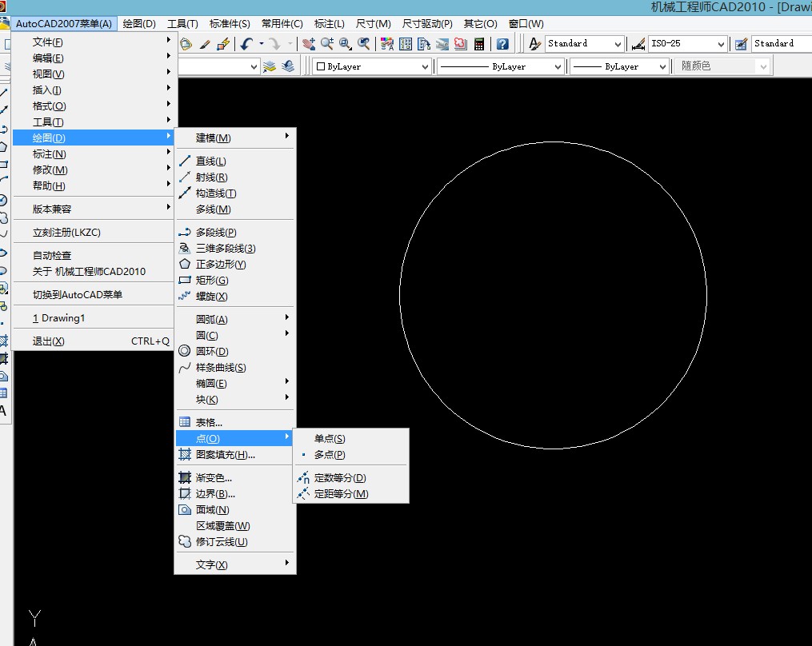Open the 尺寸(M) menu
Image resolution: width=812 pixels, height=646 pixels.
pyautogui.click(x=374, y=24)
